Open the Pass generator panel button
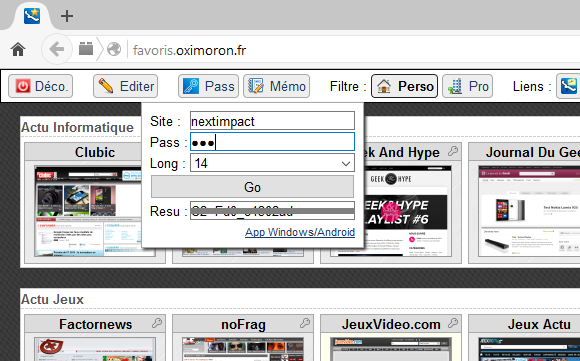 [x=208, y=86]
